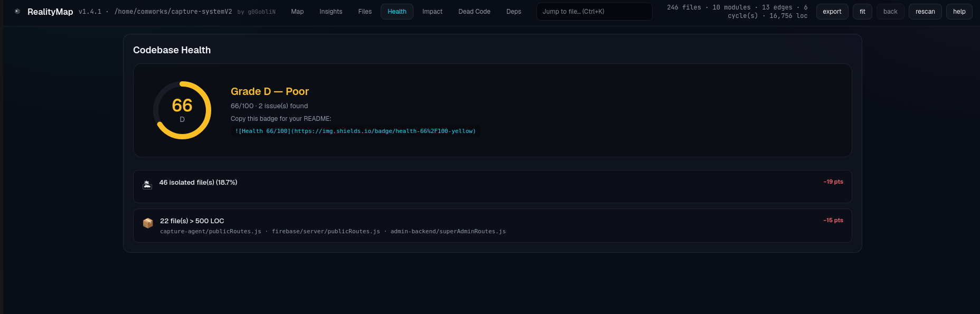This screenshot has height=314, width=980.
Task: Click the fit button
Action: tap(862, 12)
